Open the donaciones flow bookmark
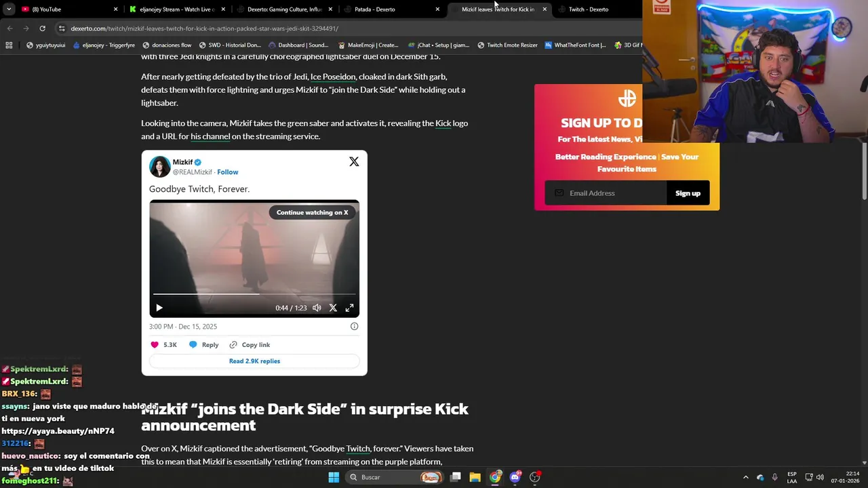The width and height of the screenshot is (868, 488). tap(167, 45)
